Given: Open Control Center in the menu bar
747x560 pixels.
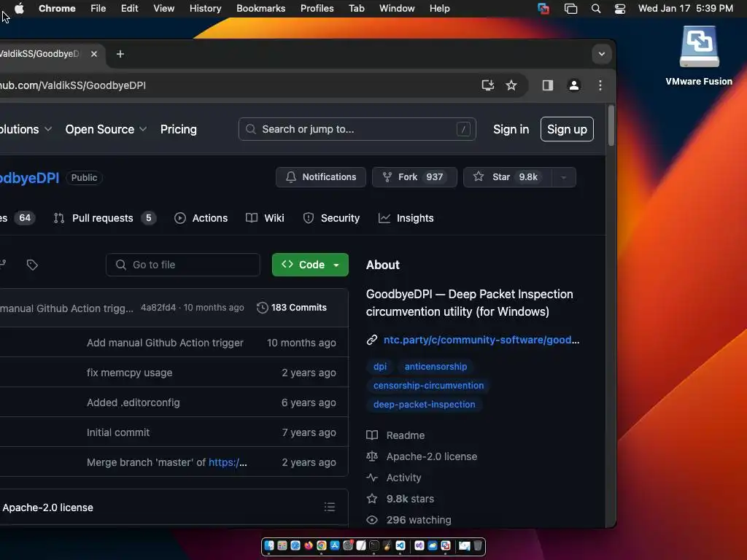Looking at the screenshot, I should coord(620,9).
